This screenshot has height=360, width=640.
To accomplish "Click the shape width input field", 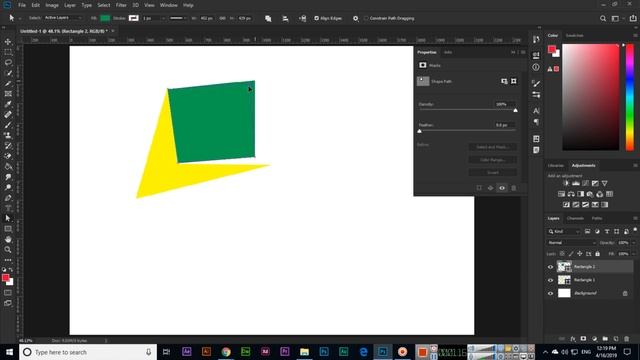I will [206, 18].
